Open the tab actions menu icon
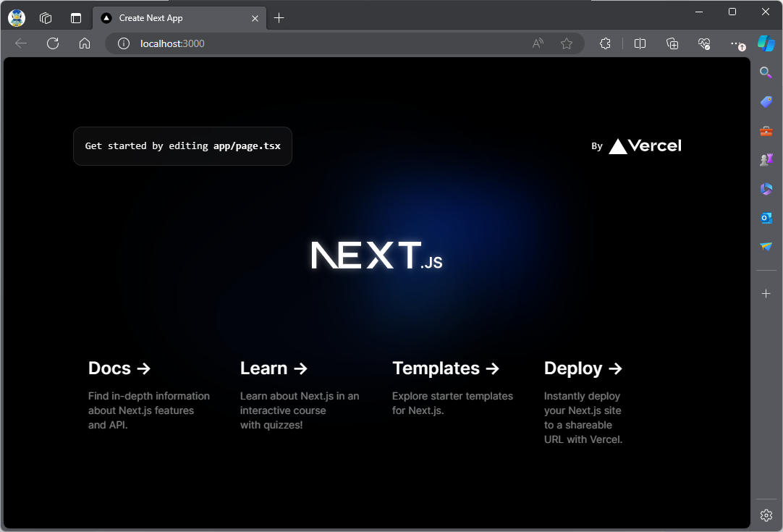783x532 pixels. pos(76,18)
